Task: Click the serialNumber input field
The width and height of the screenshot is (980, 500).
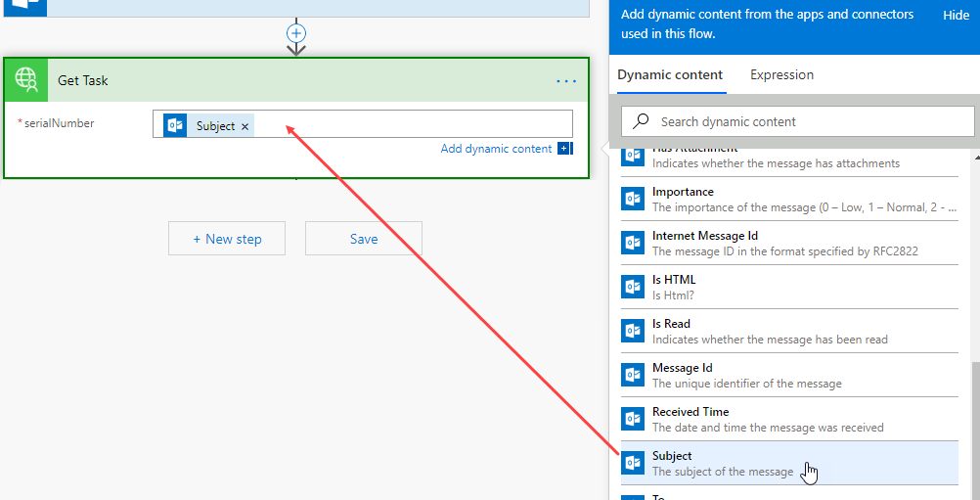Action: click(x=411, y=125)
